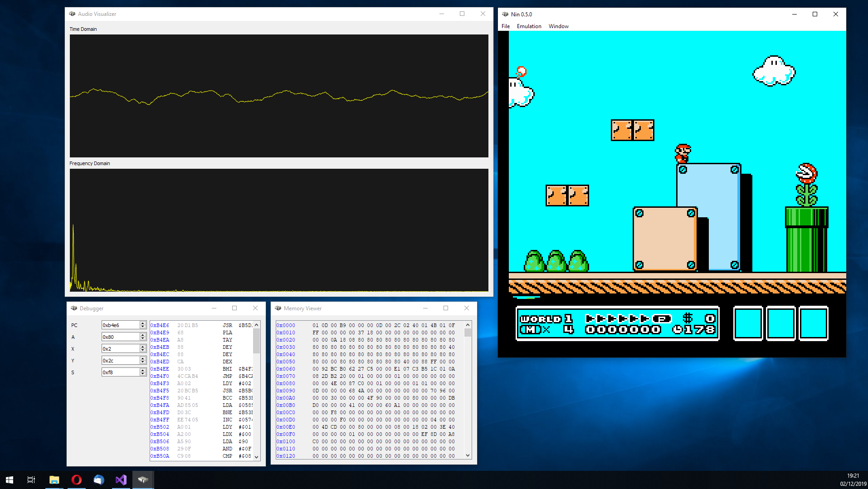Maximize the Nin 0.5.0 emulator window
The width and height of the screenshot is (868, 489).
pyautogui.click(x=815, y=15)
